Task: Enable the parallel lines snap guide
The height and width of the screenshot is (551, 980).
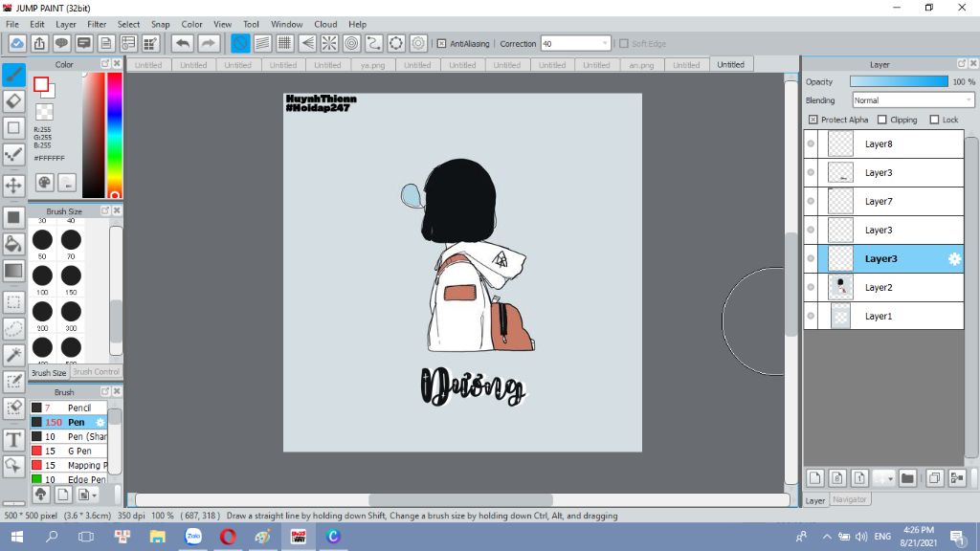Action: pyautogui.click(x=262, y=43)
